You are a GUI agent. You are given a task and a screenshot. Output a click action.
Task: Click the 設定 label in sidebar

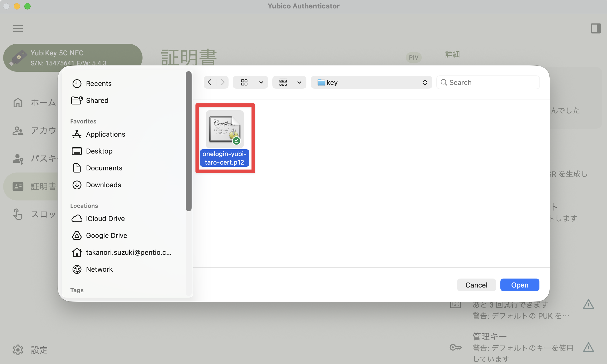click(39, 350)
